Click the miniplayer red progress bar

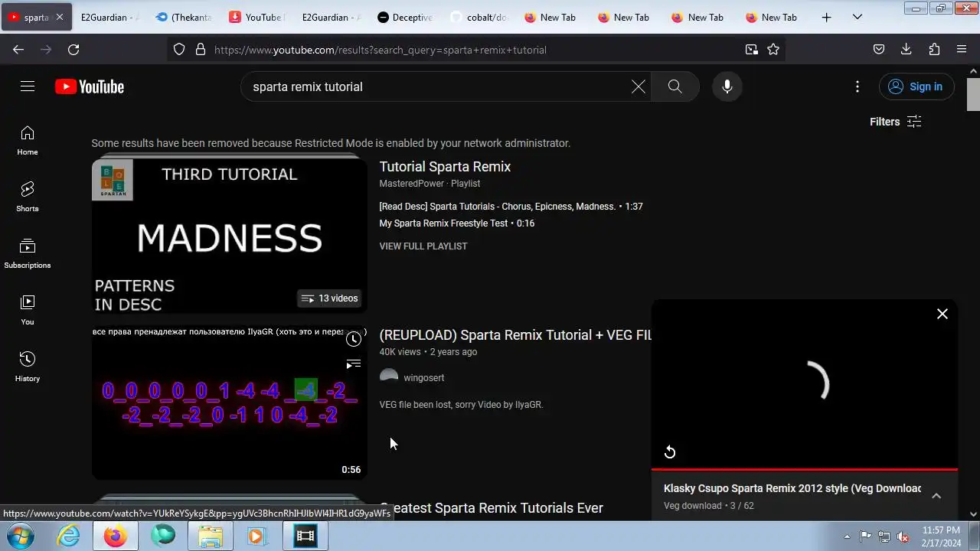804,469
